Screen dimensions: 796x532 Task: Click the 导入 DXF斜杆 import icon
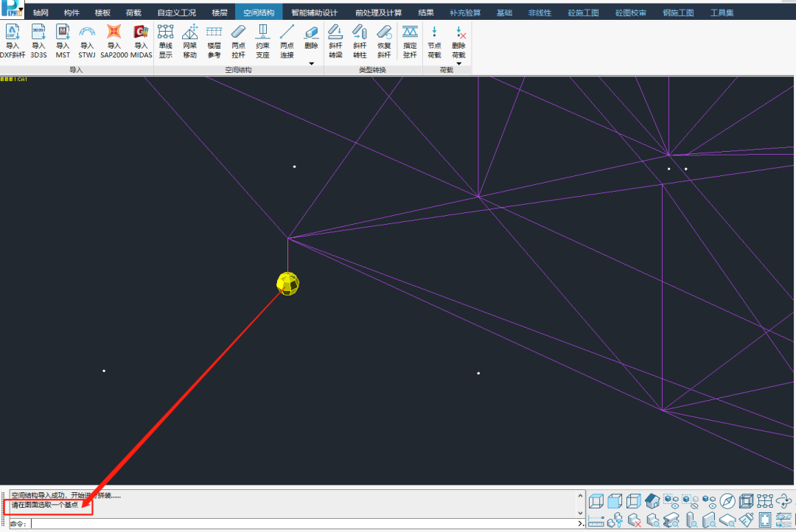click(x=13, y=41)
